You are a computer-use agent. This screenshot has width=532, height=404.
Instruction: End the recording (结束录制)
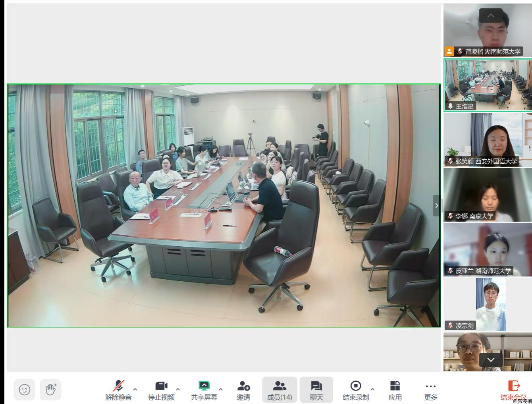[356, 390]
